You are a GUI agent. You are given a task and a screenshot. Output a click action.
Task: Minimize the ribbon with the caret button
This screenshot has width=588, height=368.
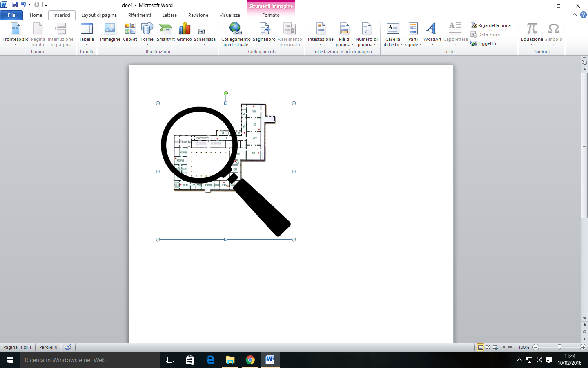click(575, 15)
